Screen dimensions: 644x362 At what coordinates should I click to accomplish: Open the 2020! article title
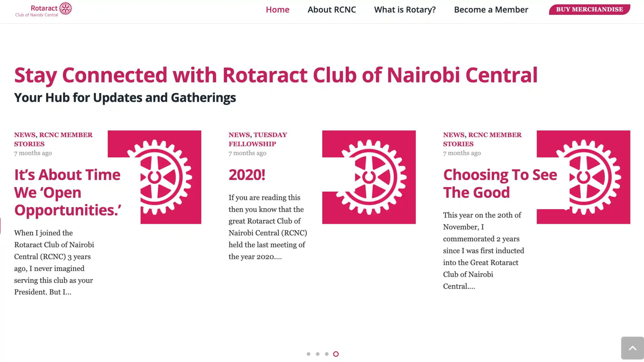[247, 175]
